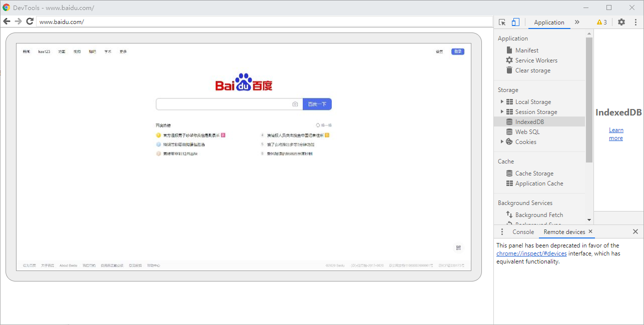This screenshot has width=644, height=325.
Task: Expand the Local Storage tree node
Action: (x=502, y=101)
